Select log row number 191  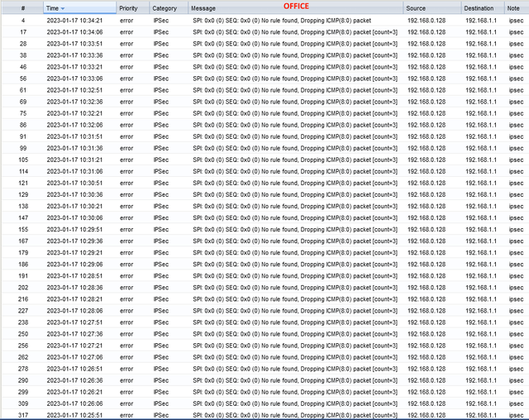point(23,276)
